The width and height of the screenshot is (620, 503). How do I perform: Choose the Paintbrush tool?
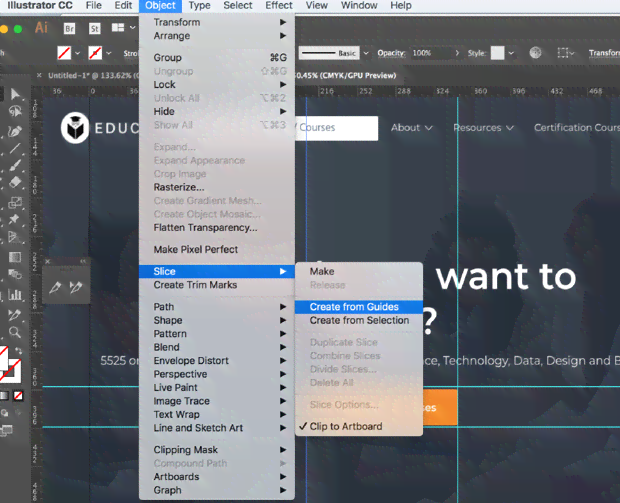[x=15, y=165]
